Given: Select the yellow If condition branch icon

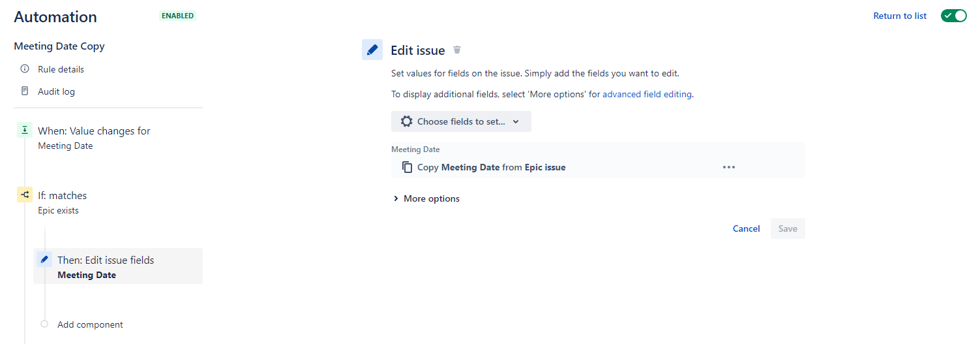Looking at the screenshot, I should coord(25,194).
